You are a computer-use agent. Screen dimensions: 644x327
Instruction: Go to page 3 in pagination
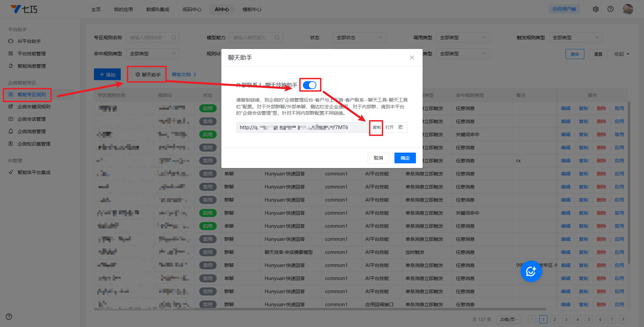(566, 319)
